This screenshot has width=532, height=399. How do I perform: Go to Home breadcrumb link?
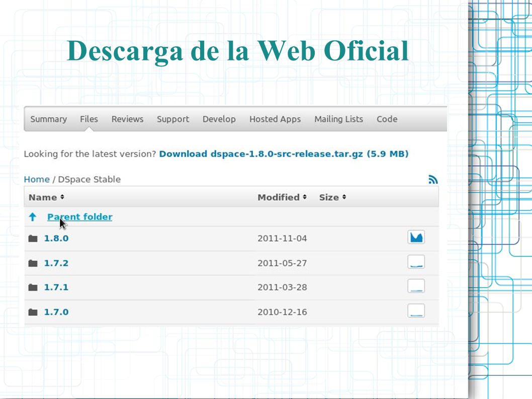pyautogui.click(x=37, y=179)
